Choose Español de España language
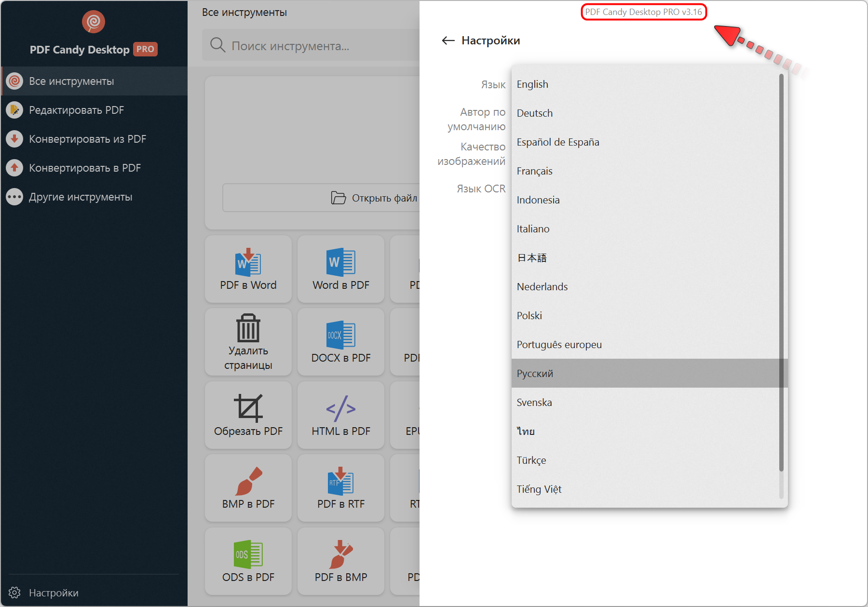Image resolution: width=868 pixels, height=607 pixels. [645, 142]
